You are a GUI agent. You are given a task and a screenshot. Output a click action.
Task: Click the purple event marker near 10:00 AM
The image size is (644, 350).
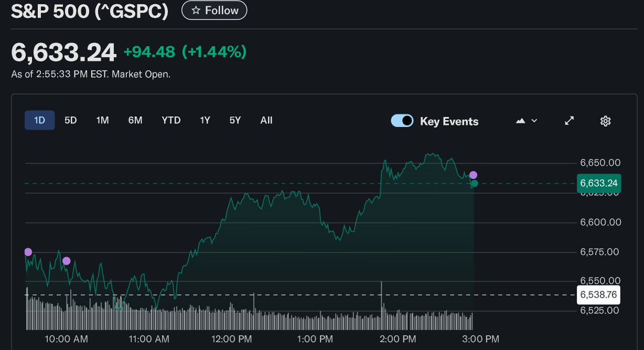point(66,261)
